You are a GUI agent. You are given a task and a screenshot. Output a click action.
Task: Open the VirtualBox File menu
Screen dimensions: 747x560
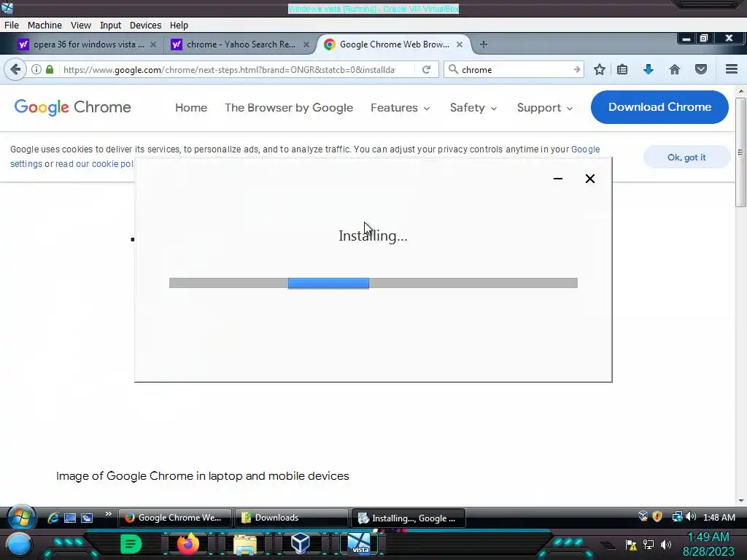(12, 26)
